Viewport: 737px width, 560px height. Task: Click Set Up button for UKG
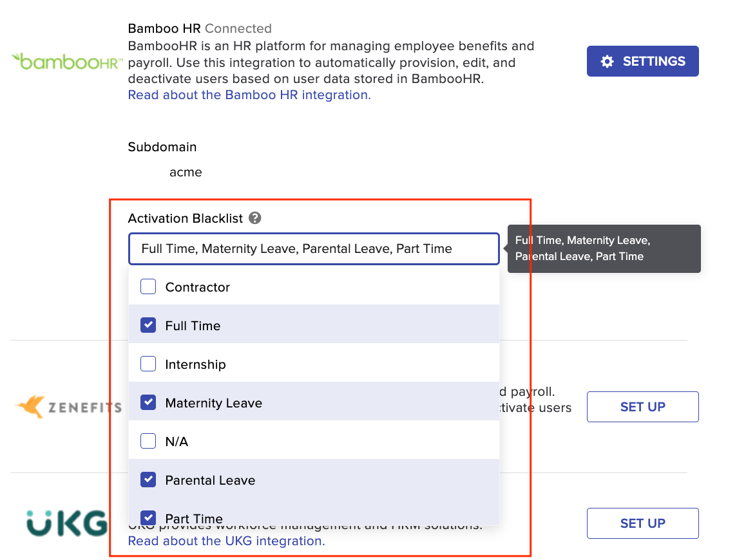(x=642, y=523)
